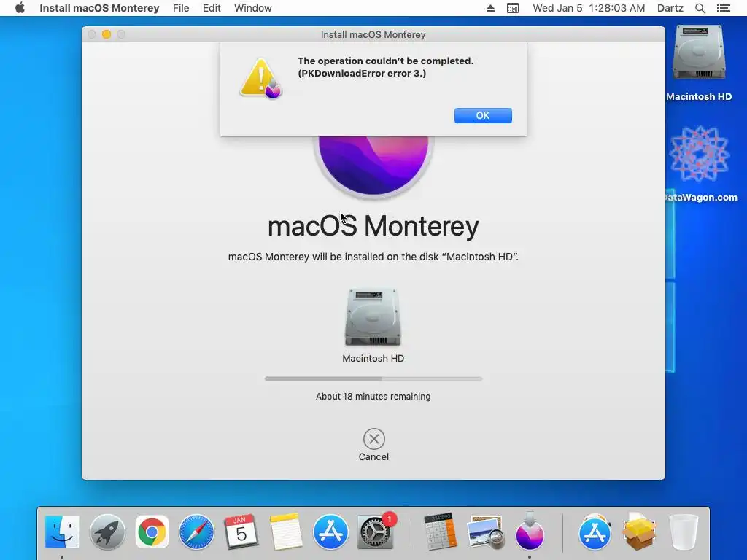This screenshot has width=747, height=560.
Task: Dismiss the error dialog with OK
Action: coord(483,115)
